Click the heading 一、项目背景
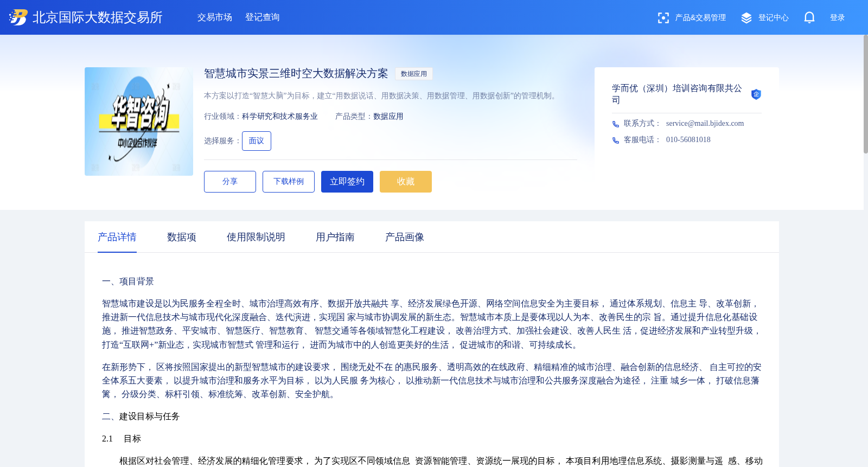 coord(128,282)
